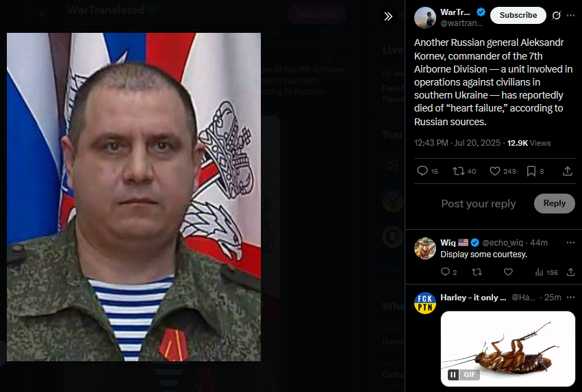Open the more options menu for main post

tap(571, 15)
